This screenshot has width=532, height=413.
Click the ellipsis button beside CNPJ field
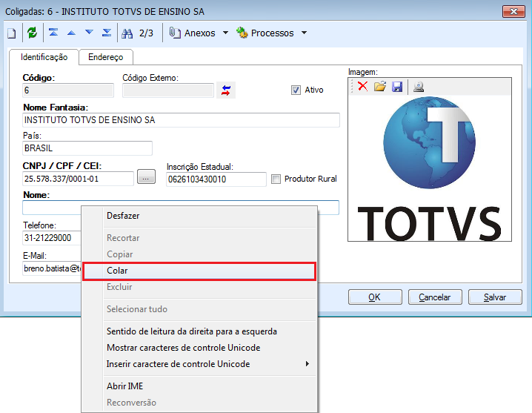(146, 177)
